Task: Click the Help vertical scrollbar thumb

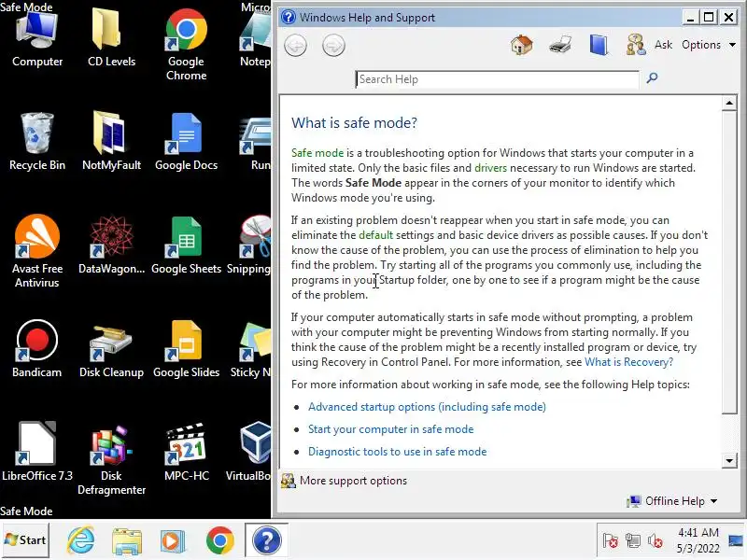Action: [x=729, y=262]
